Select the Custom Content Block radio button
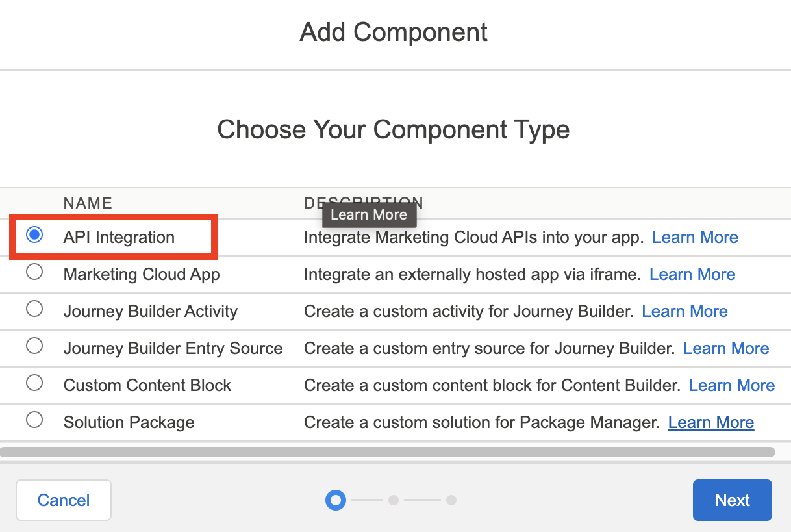The image size is (791, 532). pyautogui.click(x=34, y=383)
